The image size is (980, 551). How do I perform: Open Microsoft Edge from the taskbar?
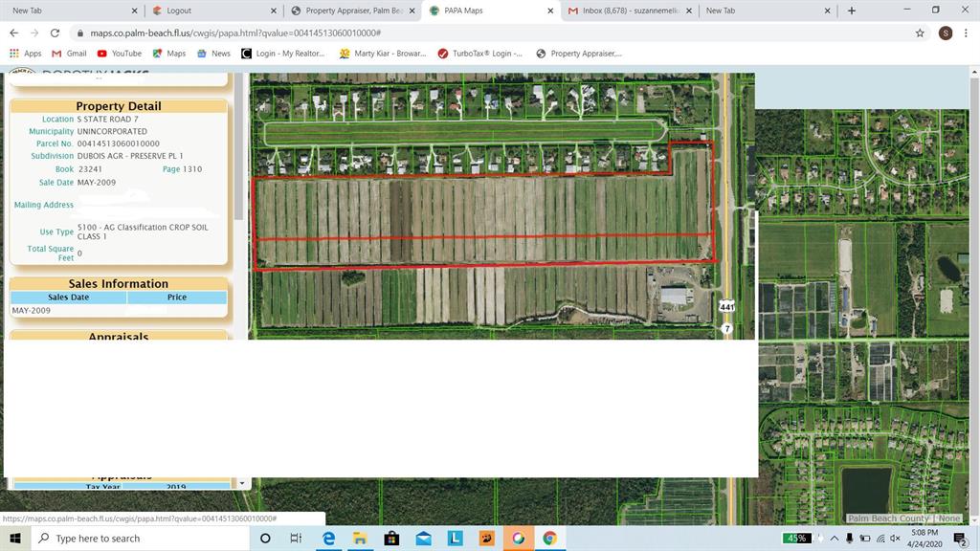(327, 538)
